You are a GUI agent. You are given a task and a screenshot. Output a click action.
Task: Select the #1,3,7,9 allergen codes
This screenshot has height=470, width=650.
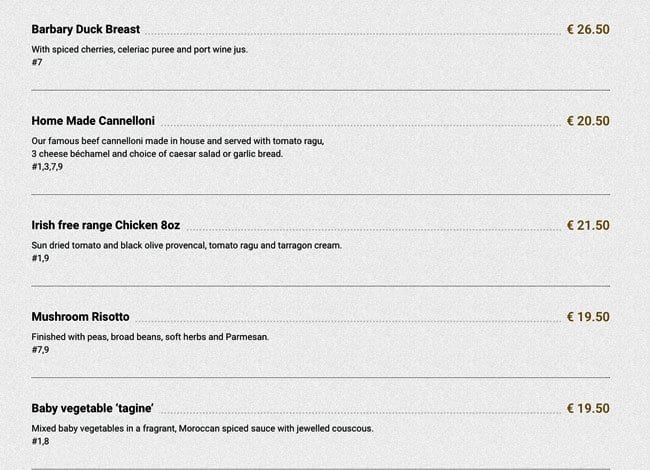coord(47,166)
